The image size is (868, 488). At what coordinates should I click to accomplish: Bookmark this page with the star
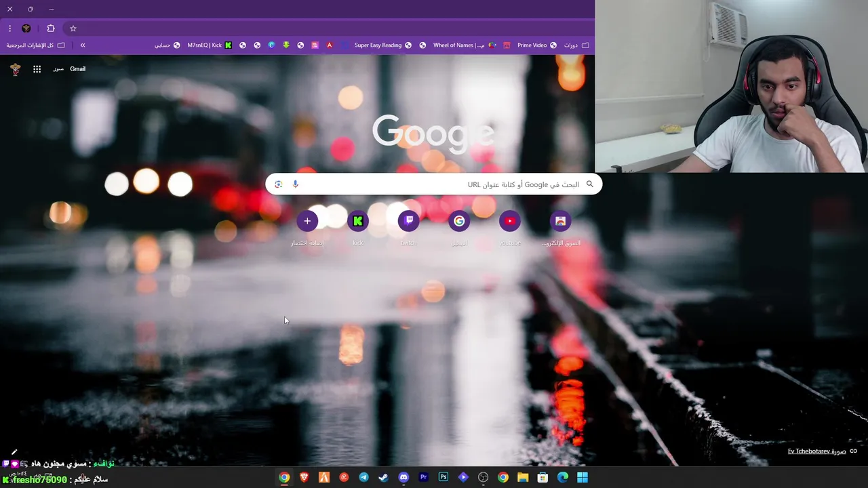[x=73, y=28]
